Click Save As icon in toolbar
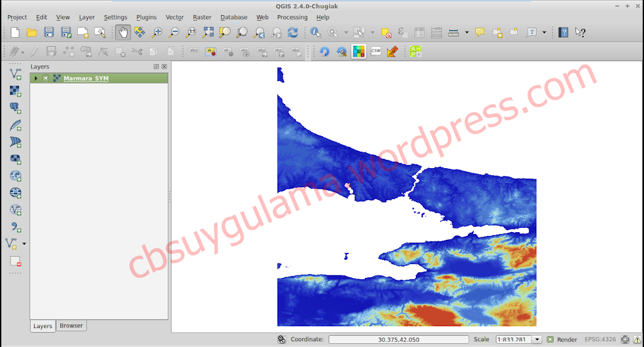 66,33
